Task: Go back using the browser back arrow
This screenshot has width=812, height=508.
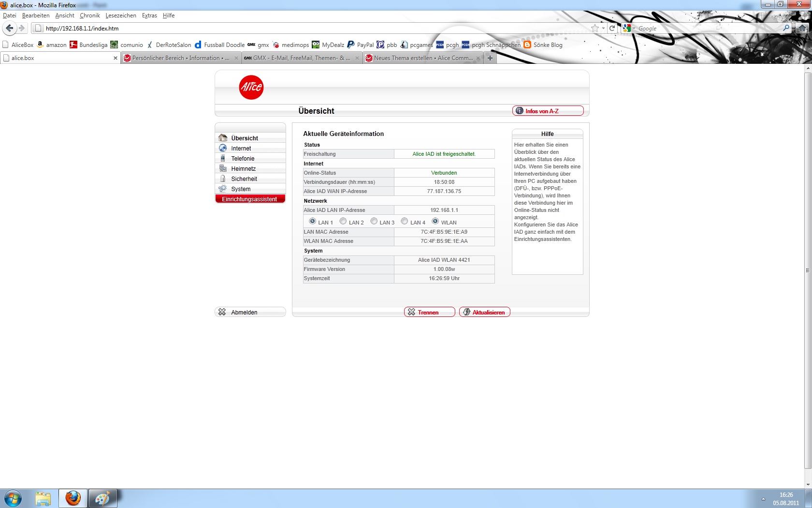Action: [x=9, y=28]
